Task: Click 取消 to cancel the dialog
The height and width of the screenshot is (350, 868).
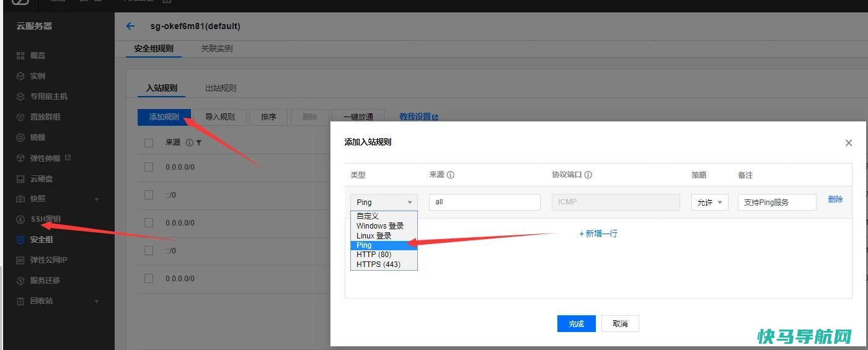Action: [620, 324]
